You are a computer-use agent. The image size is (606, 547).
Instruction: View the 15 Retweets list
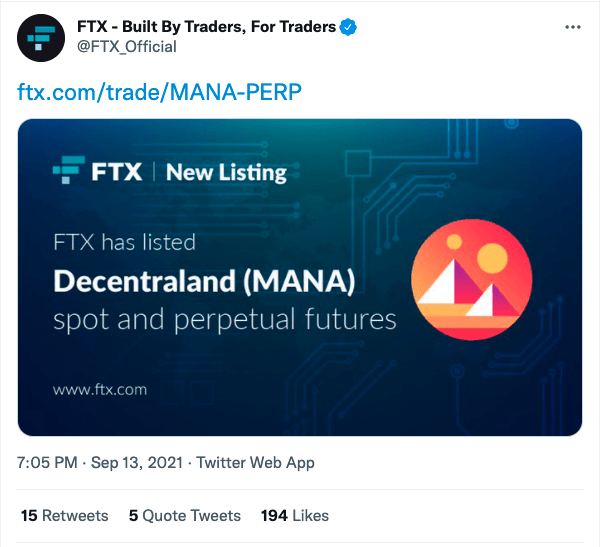64,516
